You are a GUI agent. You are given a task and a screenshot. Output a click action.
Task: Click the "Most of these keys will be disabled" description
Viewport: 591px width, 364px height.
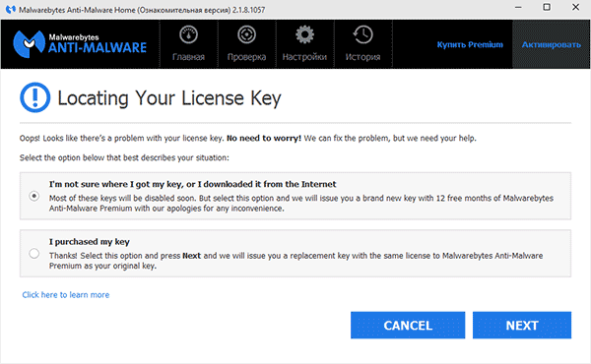click(x=301, y=203)
